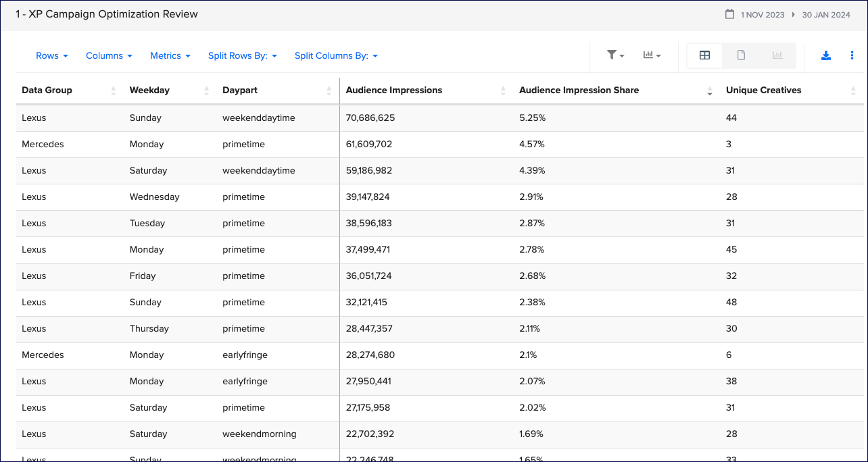Sort by the Unique Creatives column arrows
The width and height of the screenshot is (868, 462).
(x=853, y=91)
